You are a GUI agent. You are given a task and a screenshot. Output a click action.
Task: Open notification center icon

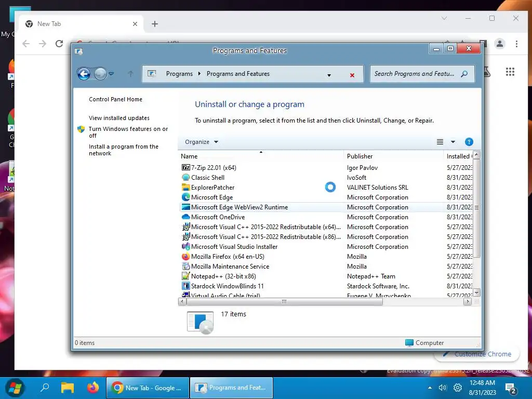pos(510,389)
